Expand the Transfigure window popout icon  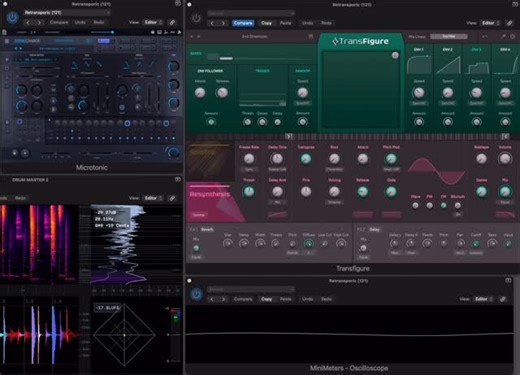[x=515, y=4]
